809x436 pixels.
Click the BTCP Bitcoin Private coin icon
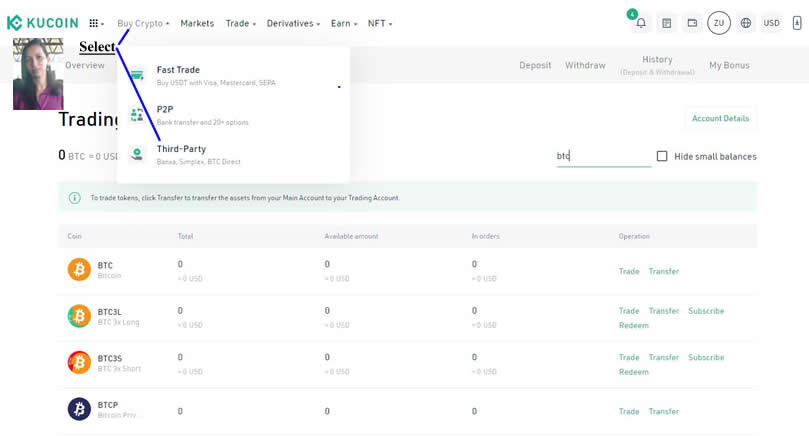79,409
